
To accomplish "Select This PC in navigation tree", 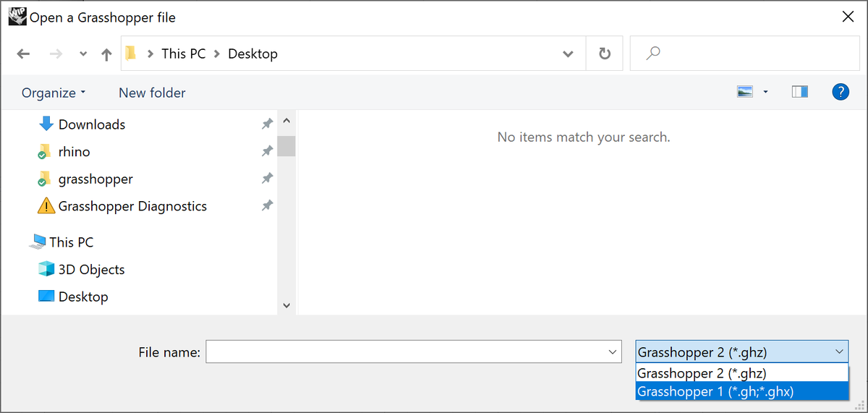I will pyautogui.click(x=71, y=242).
